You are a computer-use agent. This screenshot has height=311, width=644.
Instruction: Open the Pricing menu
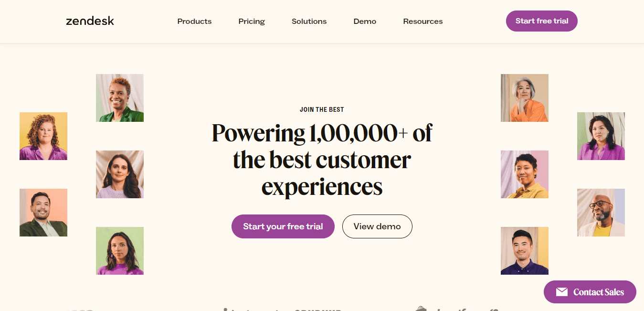pyautogui.click(x=251, y=21)
